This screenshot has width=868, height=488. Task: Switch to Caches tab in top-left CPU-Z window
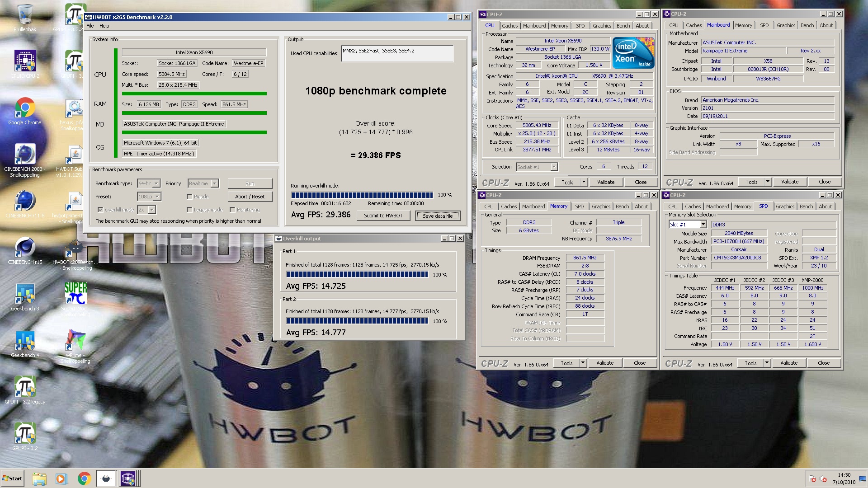pyautogui.click(x=509, y=26)
